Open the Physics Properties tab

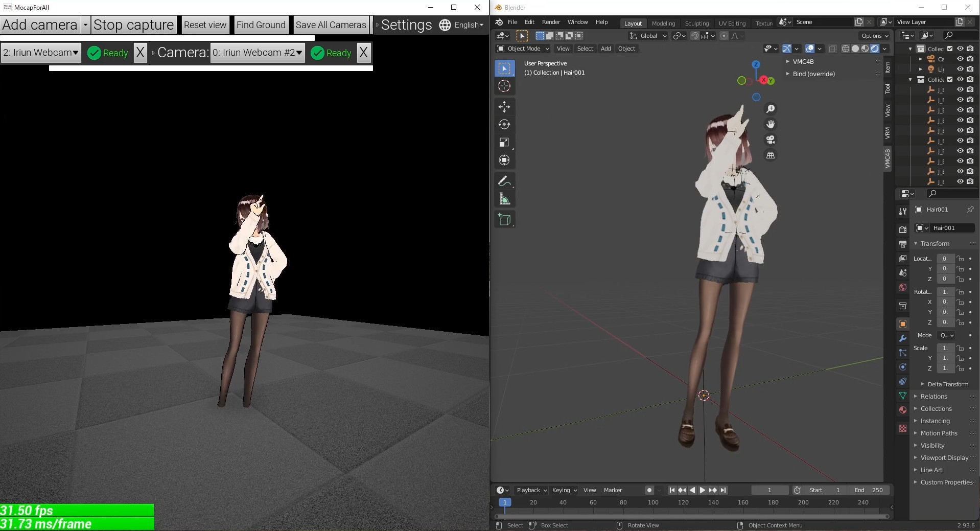pyautogui.click(x=902, y=367)
